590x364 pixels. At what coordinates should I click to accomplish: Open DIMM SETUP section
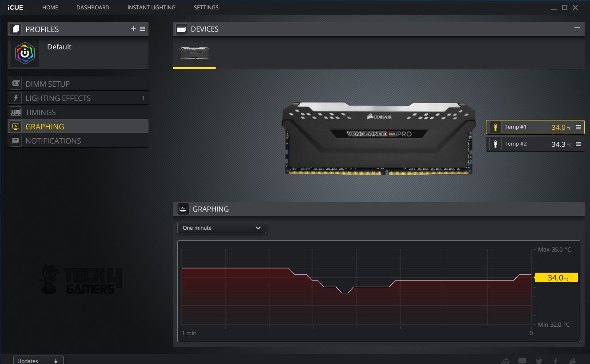tap(78, 84)
